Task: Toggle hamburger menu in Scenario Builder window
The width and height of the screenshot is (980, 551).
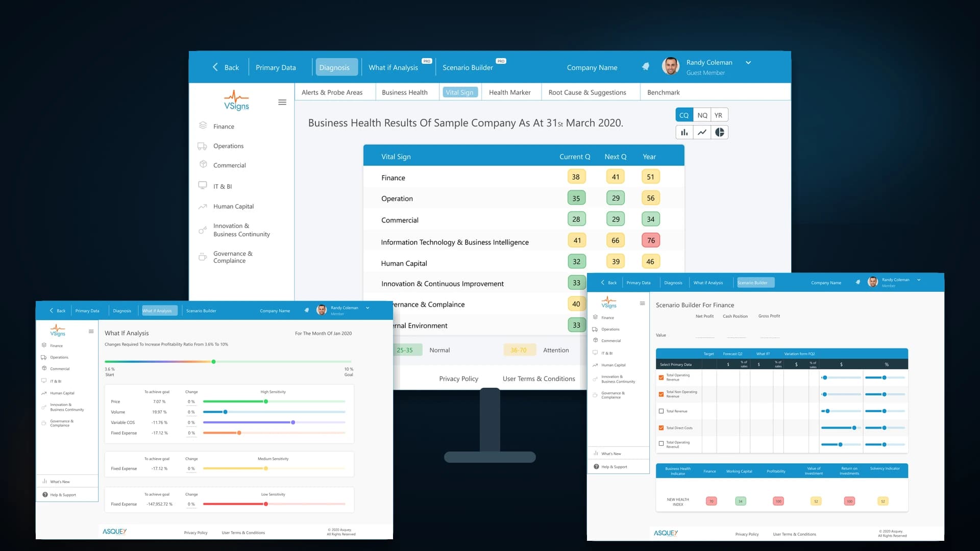Action: [x=643, y=304]
